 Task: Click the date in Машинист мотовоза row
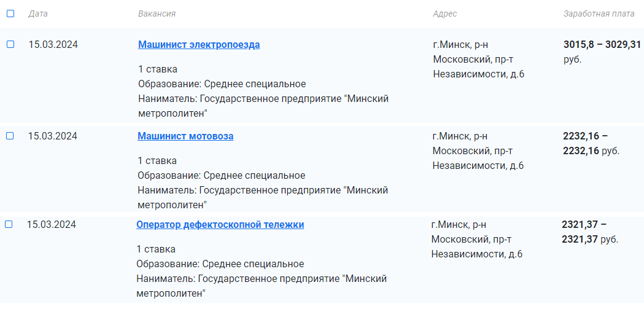click(x=53, y=136)
